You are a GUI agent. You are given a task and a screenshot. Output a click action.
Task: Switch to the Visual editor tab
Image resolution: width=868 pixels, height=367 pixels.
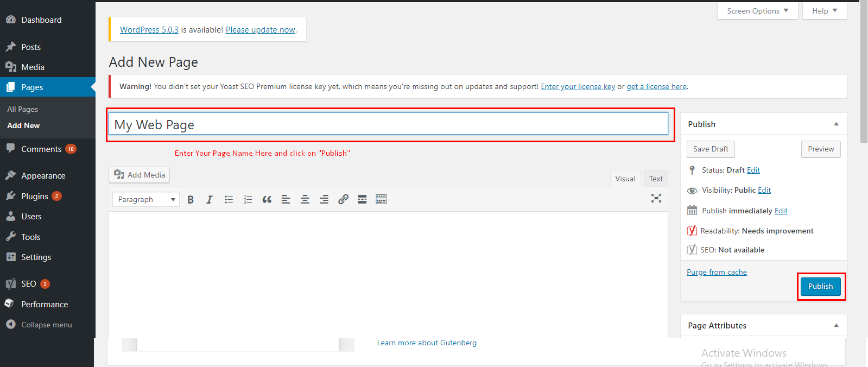625,179
